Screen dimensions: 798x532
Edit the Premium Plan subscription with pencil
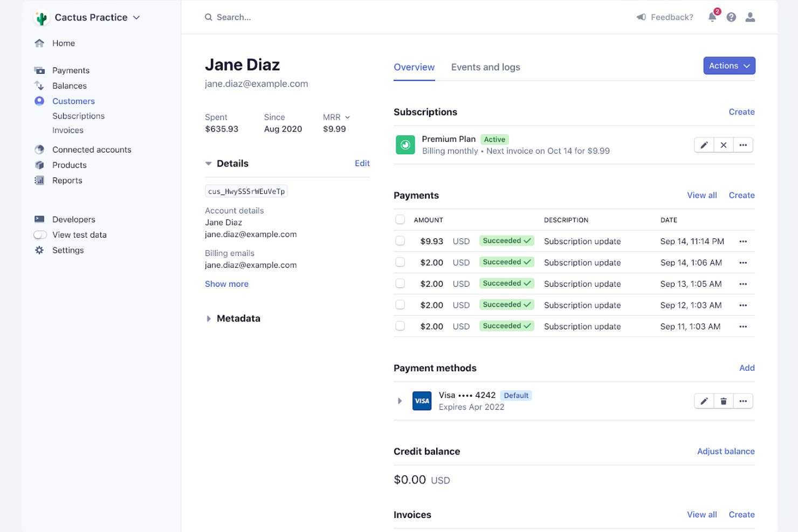click(704, 145)
